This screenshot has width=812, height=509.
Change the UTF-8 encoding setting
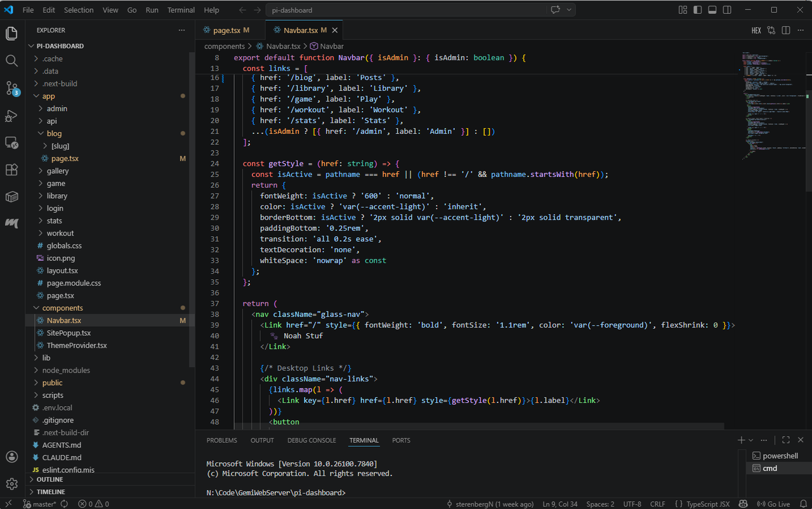pyautogui.click(x=632, y=504)
